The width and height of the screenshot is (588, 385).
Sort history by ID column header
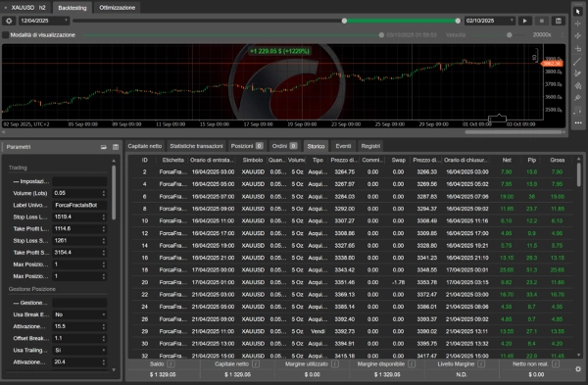click(145, 160)
